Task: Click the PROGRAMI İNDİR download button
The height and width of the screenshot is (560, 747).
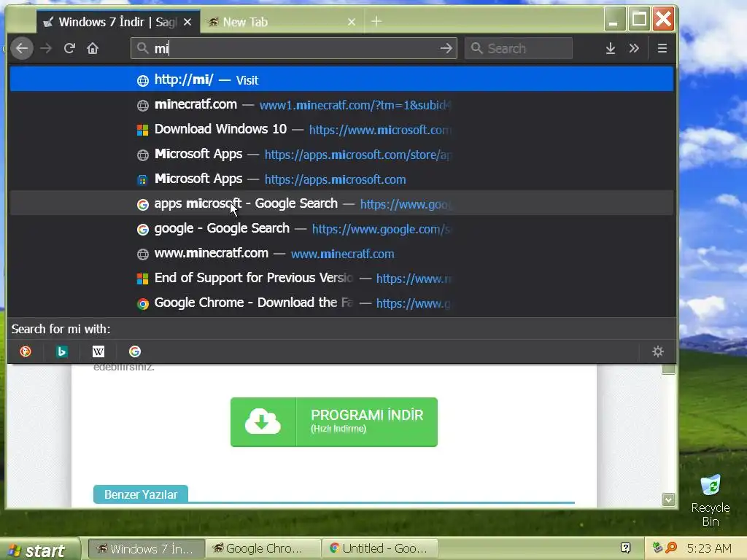Action: pyautogui.click(x=334, y=422)
